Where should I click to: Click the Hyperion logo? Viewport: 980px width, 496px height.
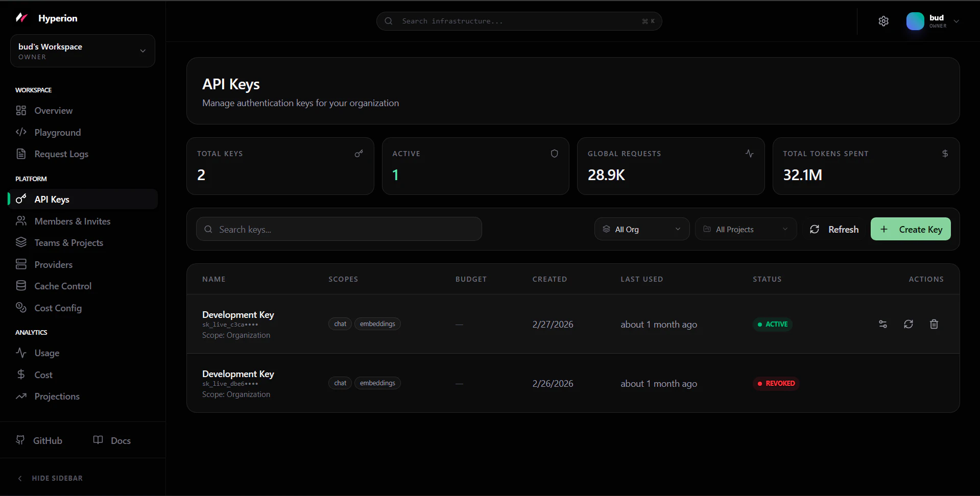[x=47, y=18]
